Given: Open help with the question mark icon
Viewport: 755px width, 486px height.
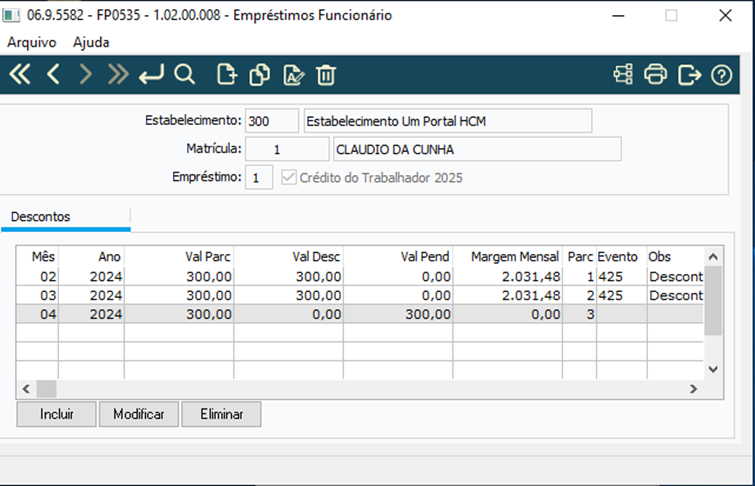Looking at the screenshot, I should pos(721,74).
